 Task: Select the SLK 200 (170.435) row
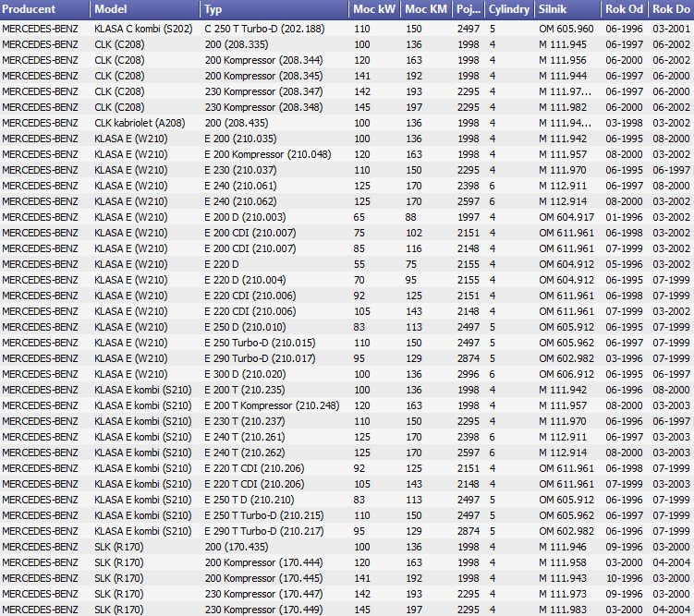click(347, 547)
